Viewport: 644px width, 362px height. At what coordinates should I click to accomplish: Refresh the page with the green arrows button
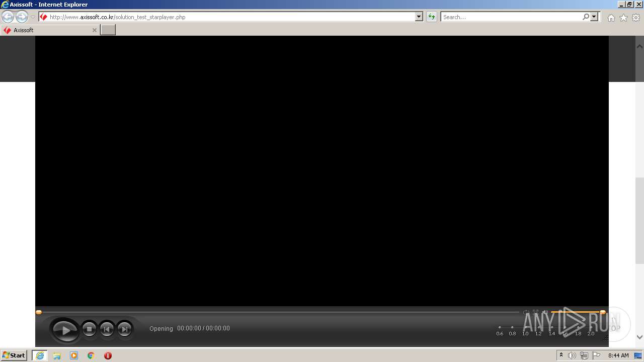coord(432,17)
